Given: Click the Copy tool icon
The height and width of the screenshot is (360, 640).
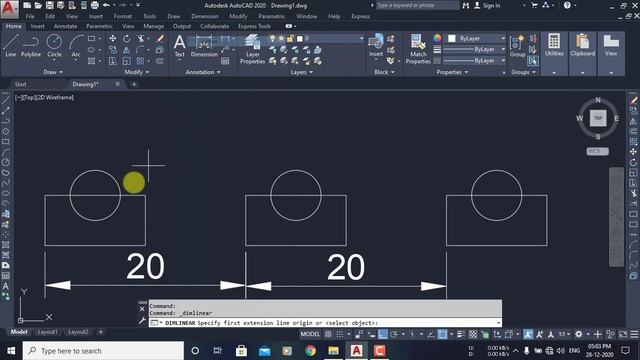Looking at the screenshot, I should coord(113,50).
